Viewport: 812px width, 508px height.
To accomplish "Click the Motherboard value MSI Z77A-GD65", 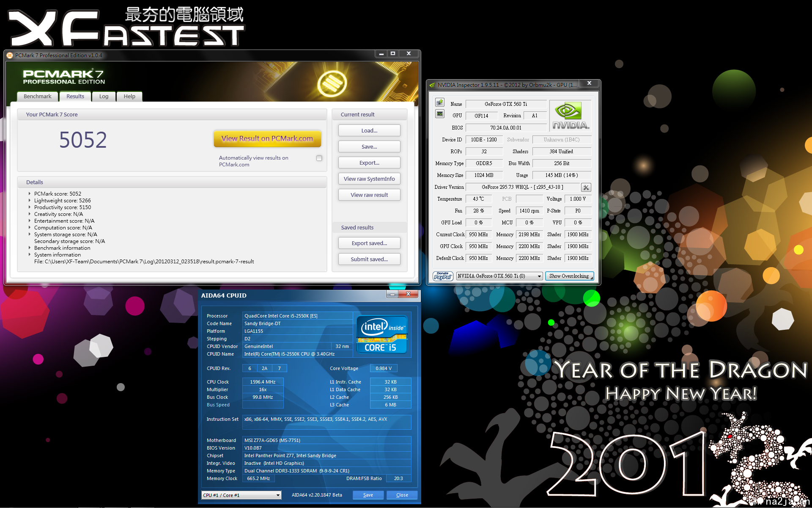I will pyautogui.click(x=326, y=440).
